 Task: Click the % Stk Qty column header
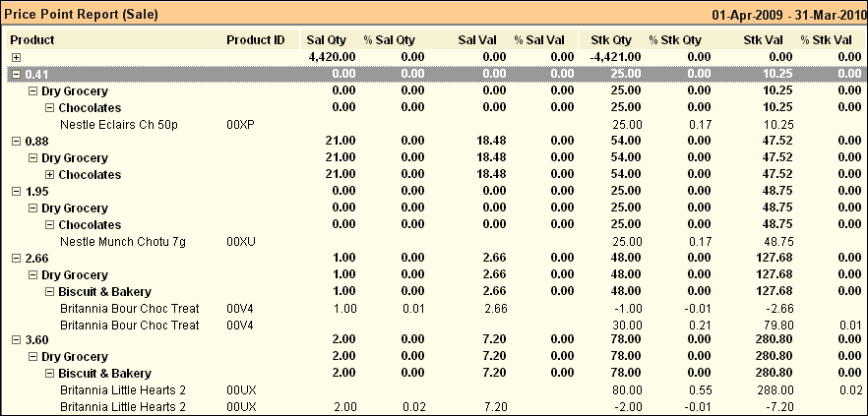coord(675,39)
